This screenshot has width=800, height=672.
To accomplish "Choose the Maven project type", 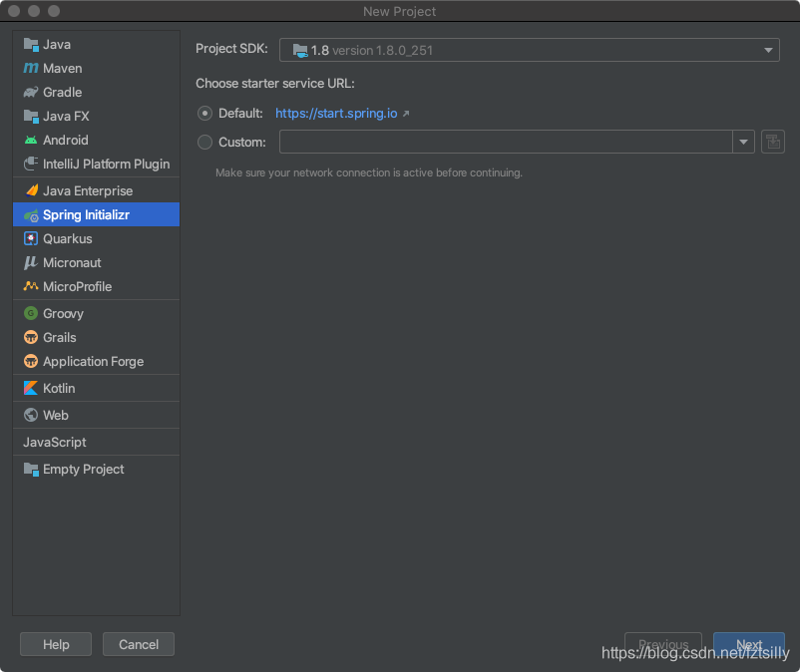I will [x=96, y=69].
